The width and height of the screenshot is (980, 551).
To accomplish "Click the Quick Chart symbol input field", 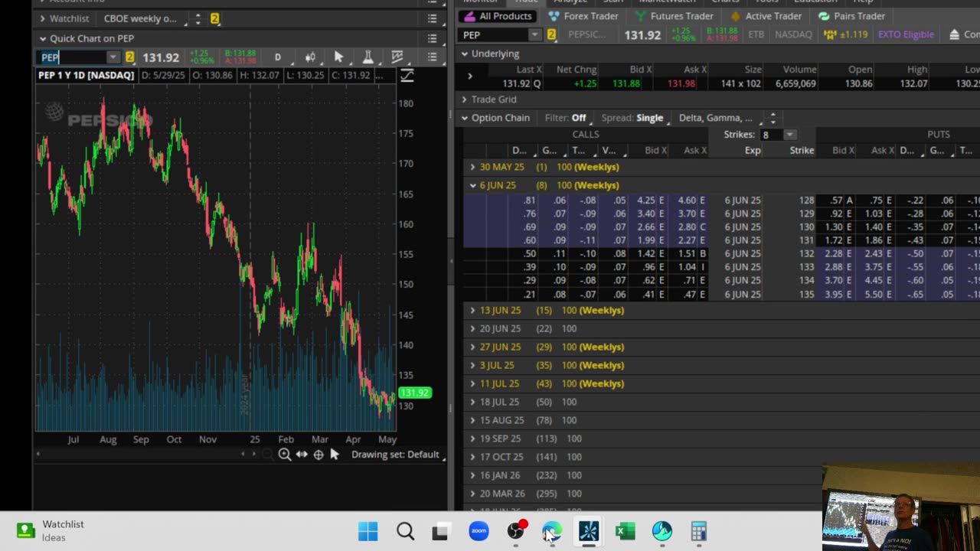I will click(x=72, y=57).
